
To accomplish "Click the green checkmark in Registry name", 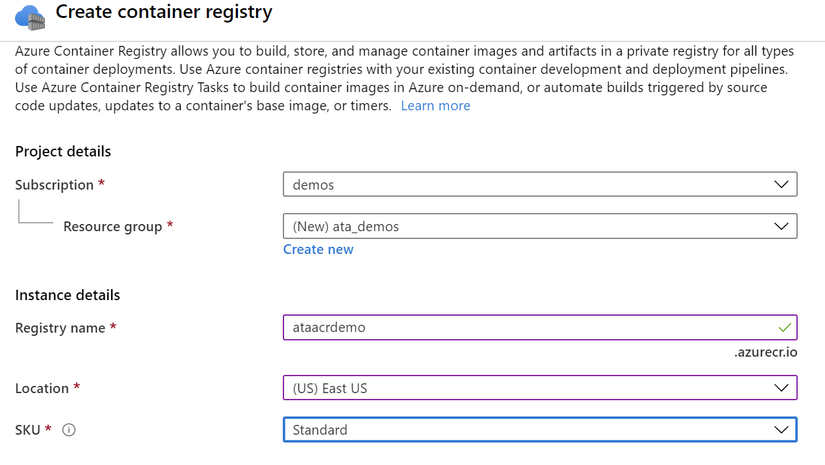I will pyautogui.click(x=784, y=328).
